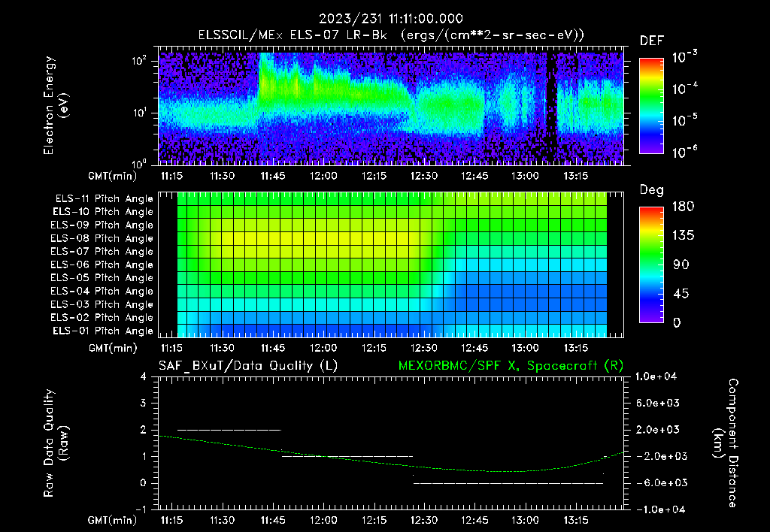Click the Electron Energy (eV) axis label
This screenshot has height=532, width=770.
point(55,105)
